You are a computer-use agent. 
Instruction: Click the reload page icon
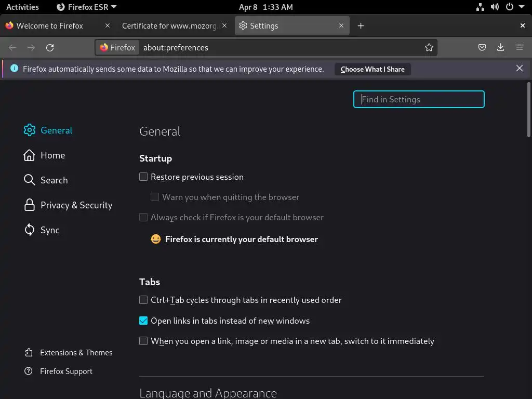[x=50, y=47]
